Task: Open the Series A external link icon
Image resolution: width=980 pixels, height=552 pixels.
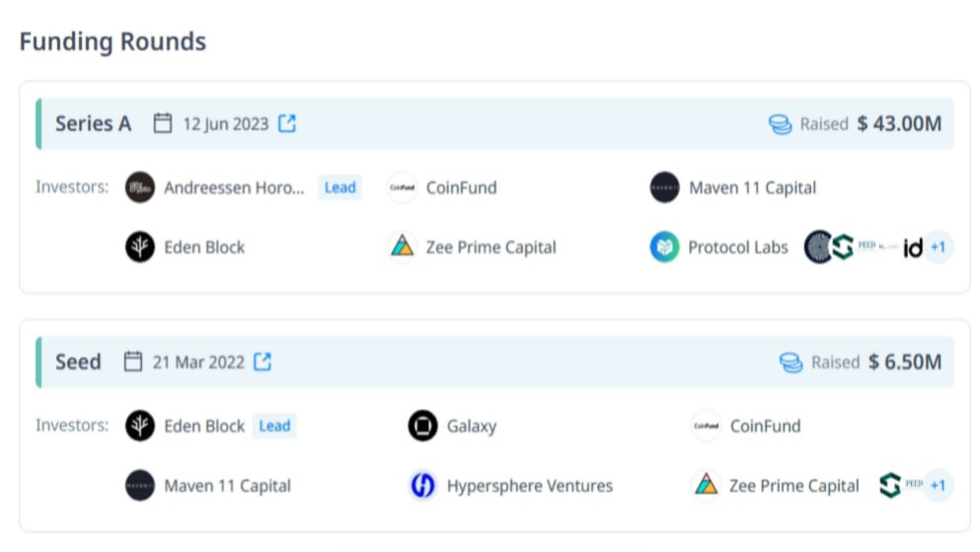Action: 287,123
